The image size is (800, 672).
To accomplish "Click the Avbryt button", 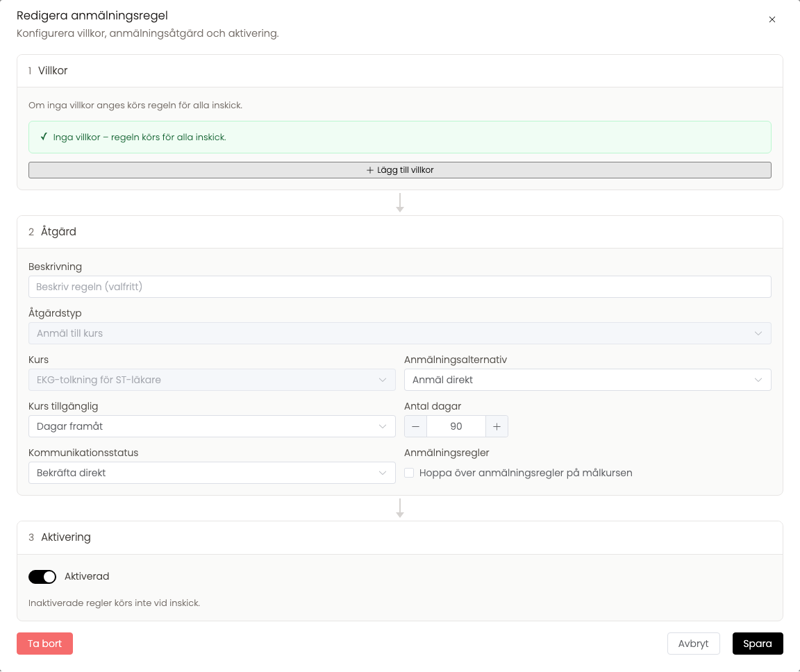I will (693, 644).
